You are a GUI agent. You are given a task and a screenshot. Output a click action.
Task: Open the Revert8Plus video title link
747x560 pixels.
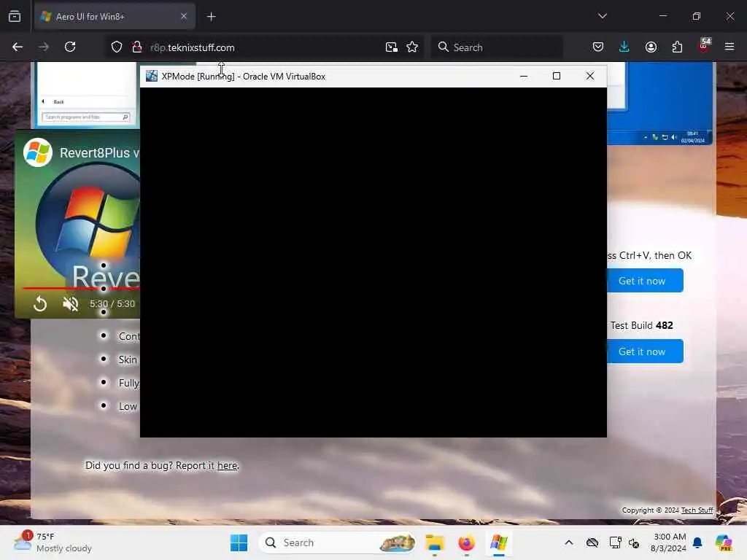coord(99,153)
